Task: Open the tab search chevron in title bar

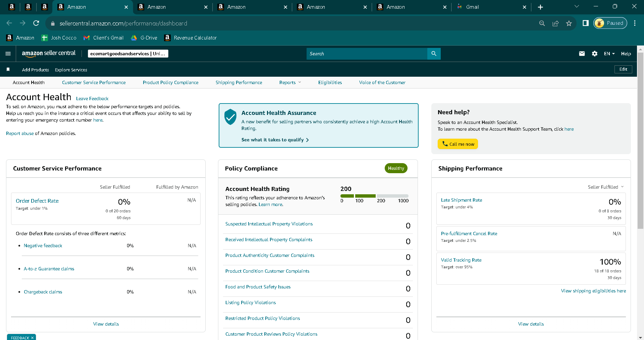Action: pos(577,6)
